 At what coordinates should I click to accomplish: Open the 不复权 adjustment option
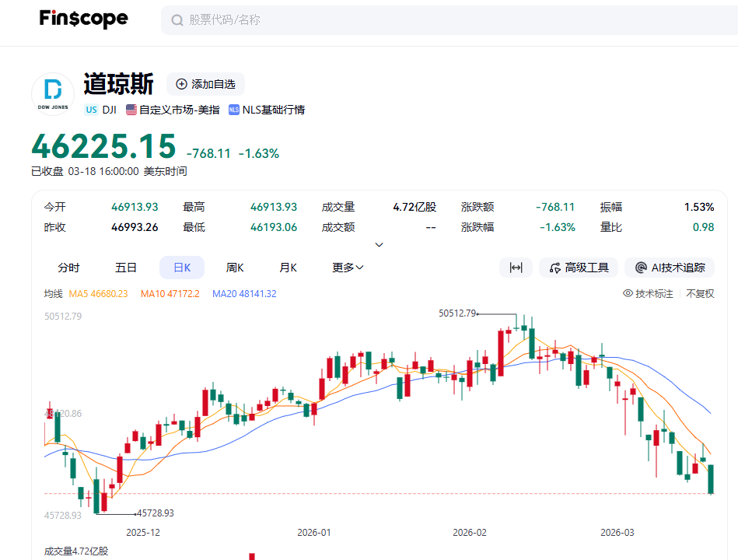pos(700,294)
